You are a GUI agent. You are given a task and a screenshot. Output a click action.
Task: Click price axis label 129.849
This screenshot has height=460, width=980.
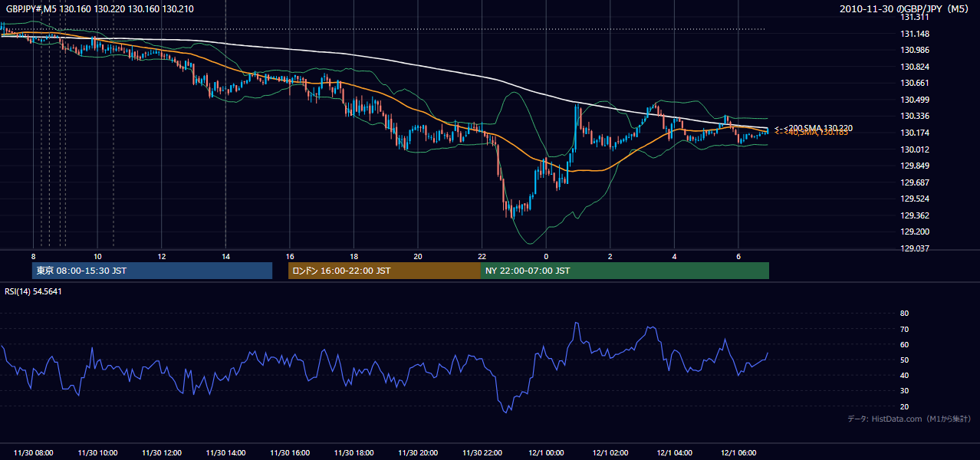[916, 166]
